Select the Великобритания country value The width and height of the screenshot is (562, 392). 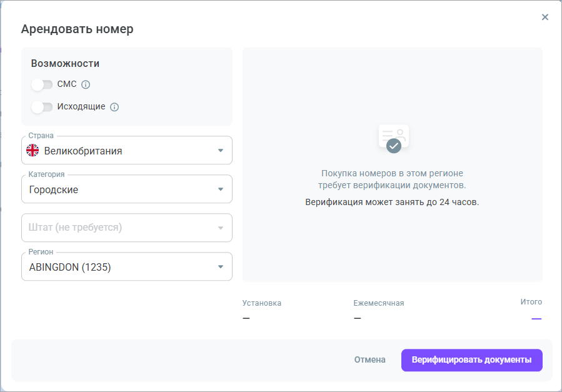pos(83,151)
